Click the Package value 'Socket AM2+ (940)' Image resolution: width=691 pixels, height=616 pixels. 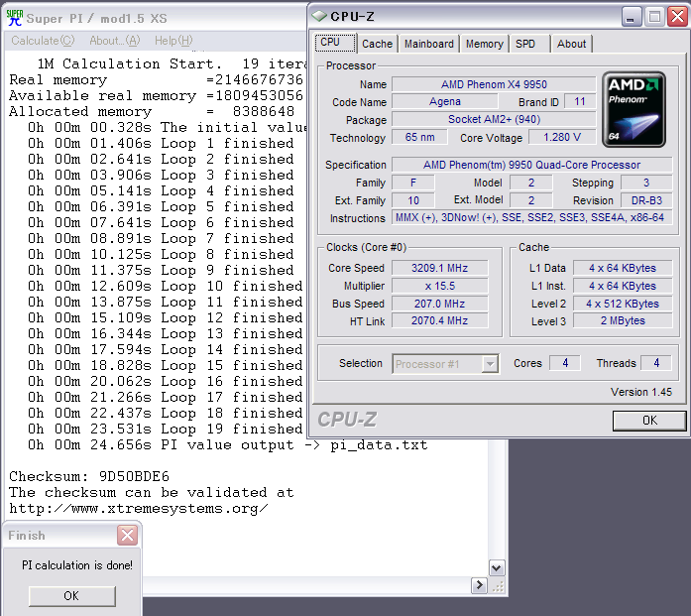(x=494, y=119)
